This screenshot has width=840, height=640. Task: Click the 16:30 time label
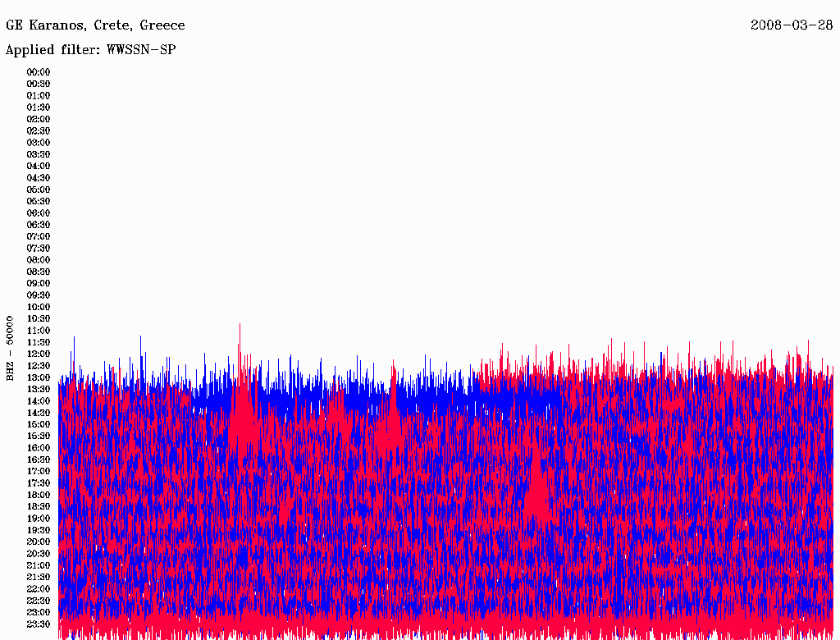[39, 459]
